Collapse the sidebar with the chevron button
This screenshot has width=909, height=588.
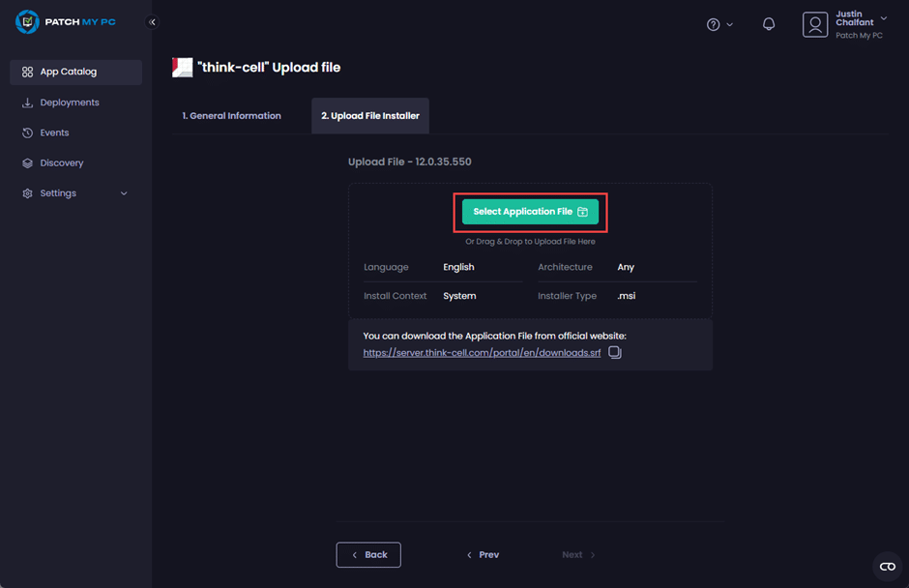[152, 22]
